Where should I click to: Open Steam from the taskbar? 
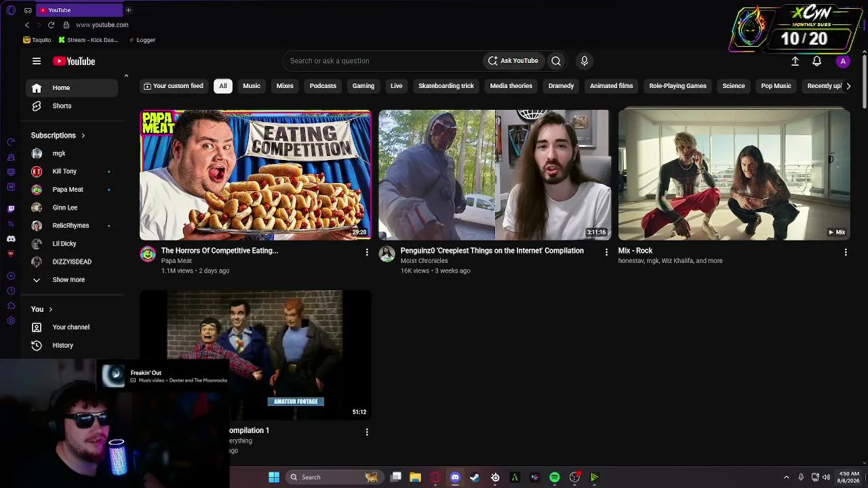(475, 477)
